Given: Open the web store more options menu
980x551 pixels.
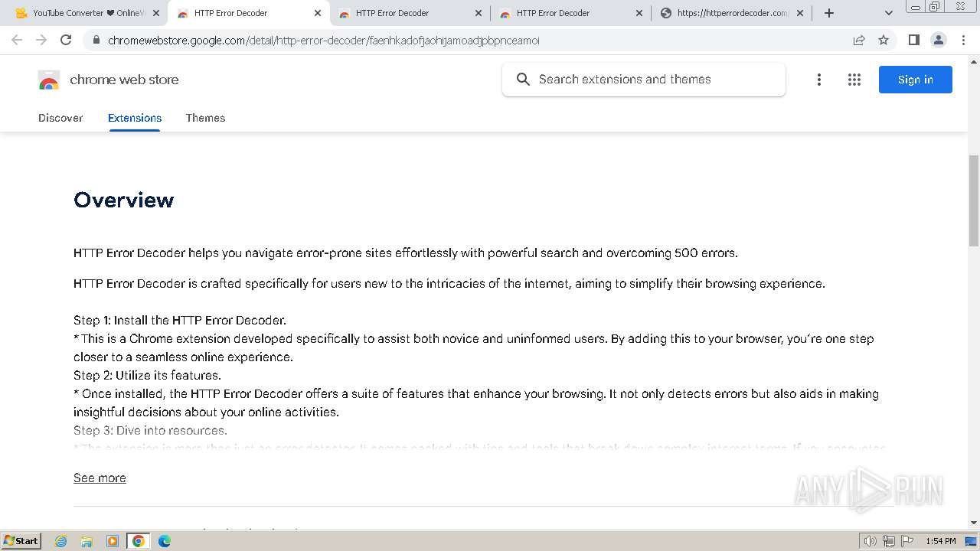Looking at the screenshot, I should (x=819, y=80).
